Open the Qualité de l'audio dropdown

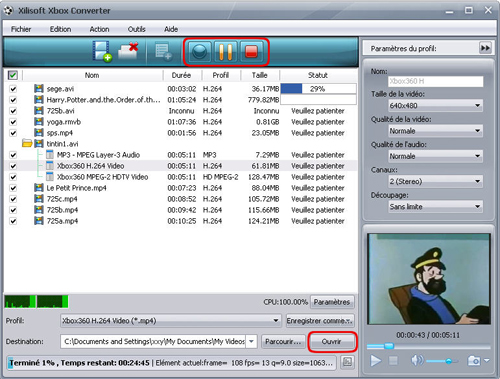[435, 156]
